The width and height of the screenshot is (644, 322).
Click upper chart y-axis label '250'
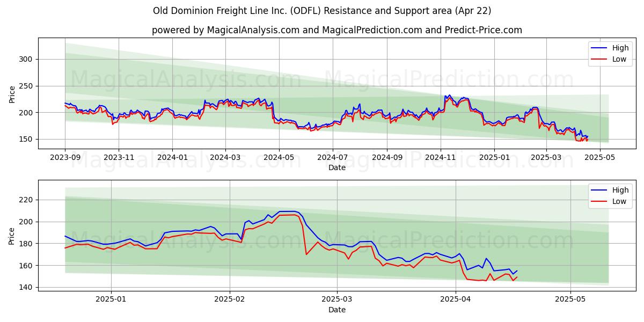point(27,86)
